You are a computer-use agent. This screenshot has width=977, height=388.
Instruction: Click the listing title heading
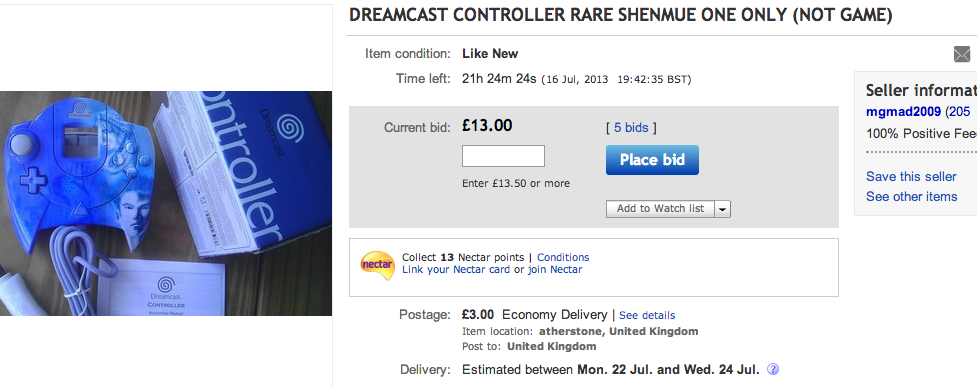point(621,16)
